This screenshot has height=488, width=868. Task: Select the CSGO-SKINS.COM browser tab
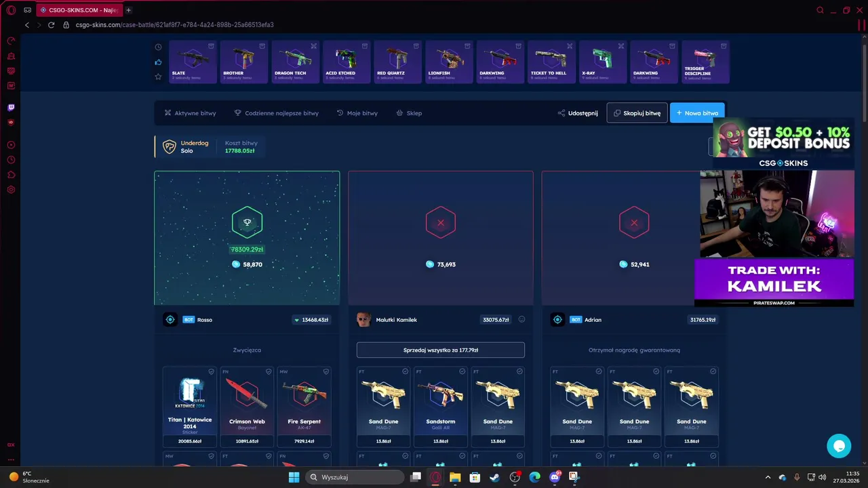(78, 10)
